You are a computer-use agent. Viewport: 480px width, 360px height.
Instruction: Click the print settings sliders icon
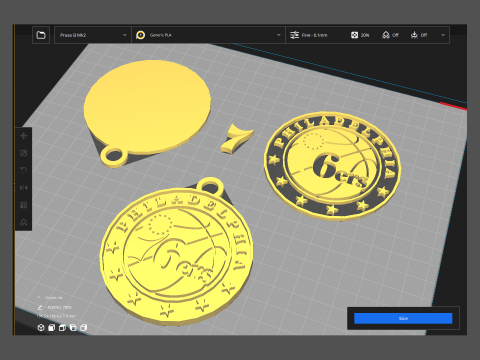[x=294, y=35]
